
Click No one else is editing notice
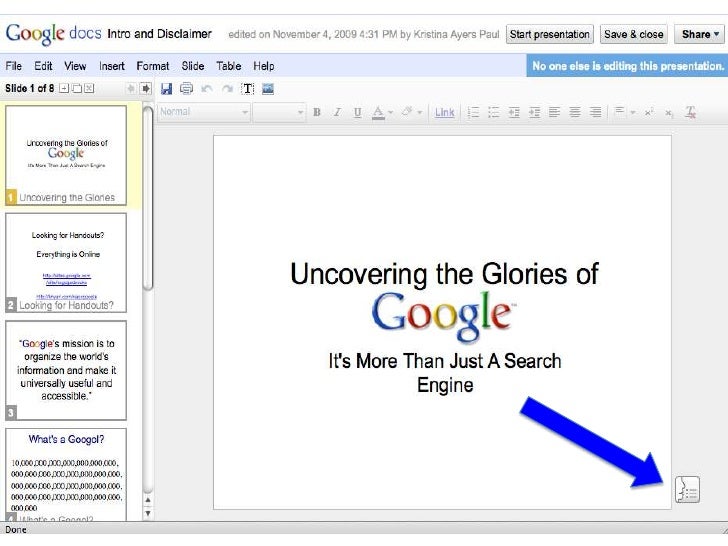[627, 66]
